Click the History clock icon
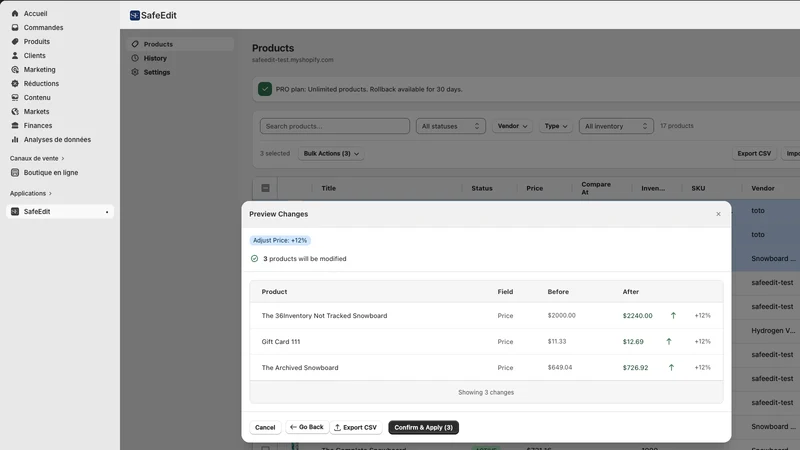800x450 pixels. pos(135,58)
